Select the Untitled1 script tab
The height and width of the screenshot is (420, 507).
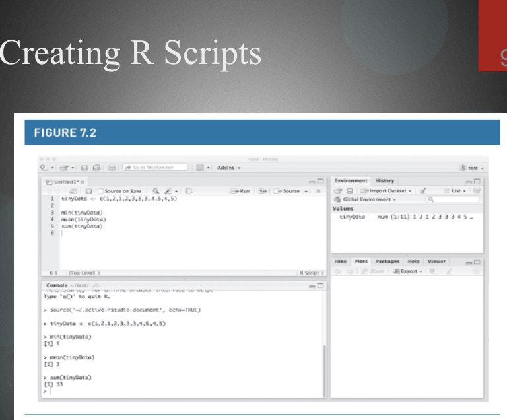click(65, 182)
